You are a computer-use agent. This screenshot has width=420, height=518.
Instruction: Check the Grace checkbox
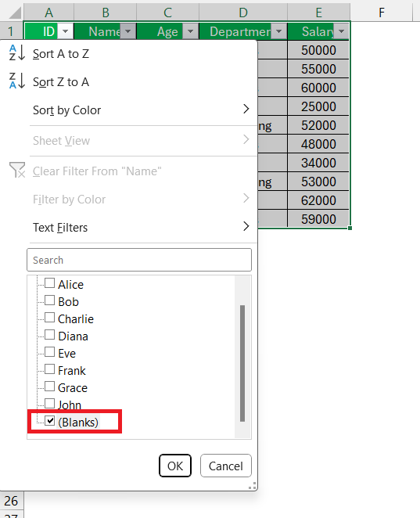49,387
